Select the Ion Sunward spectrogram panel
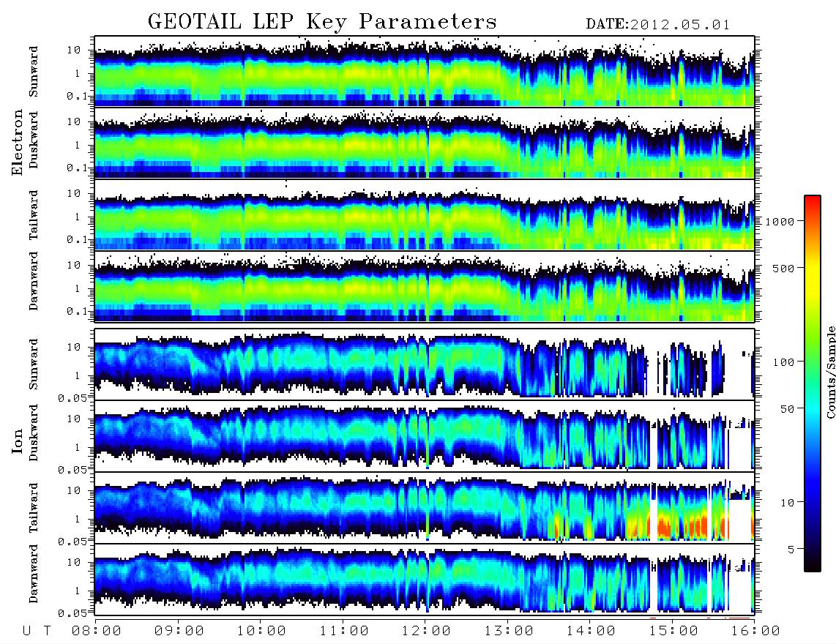This screenshot has height=644, width=836. click(425, 364)
